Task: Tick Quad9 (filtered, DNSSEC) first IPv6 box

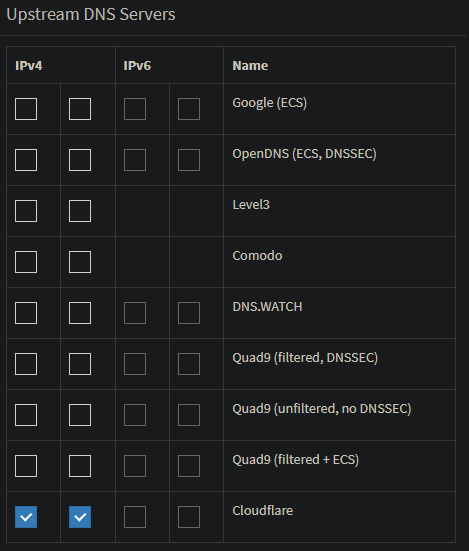Action: click(x=135, y=364)
